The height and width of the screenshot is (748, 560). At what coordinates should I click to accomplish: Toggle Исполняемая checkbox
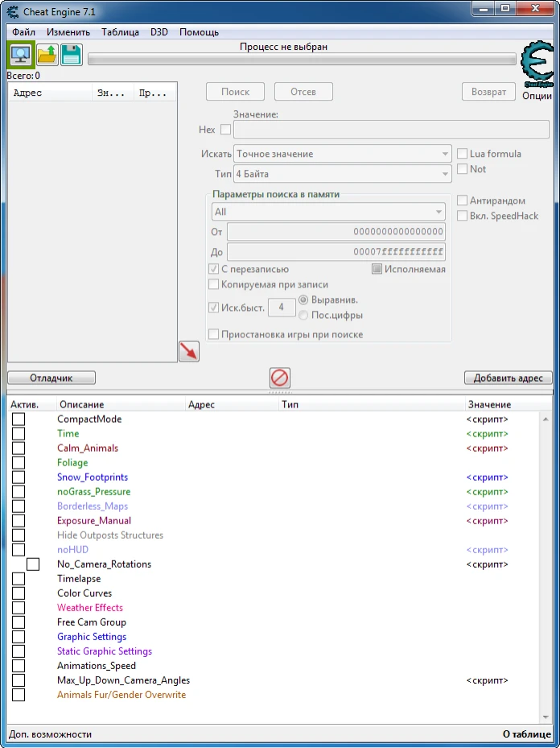point(377,269)
